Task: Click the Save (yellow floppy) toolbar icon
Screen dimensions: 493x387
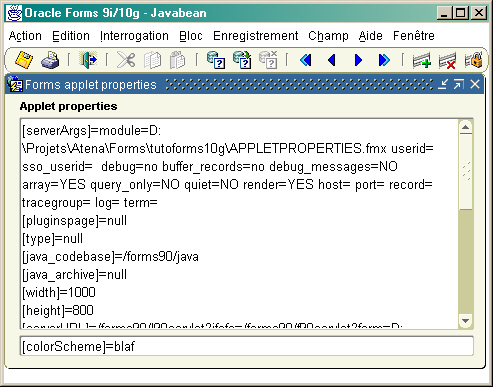Action: (24, 60)
